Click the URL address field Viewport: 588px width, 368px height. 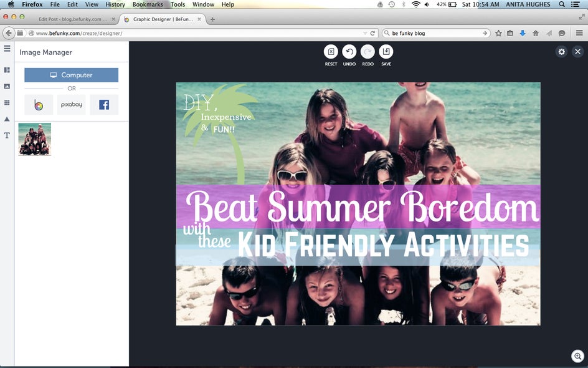click(x=195, y=33)
